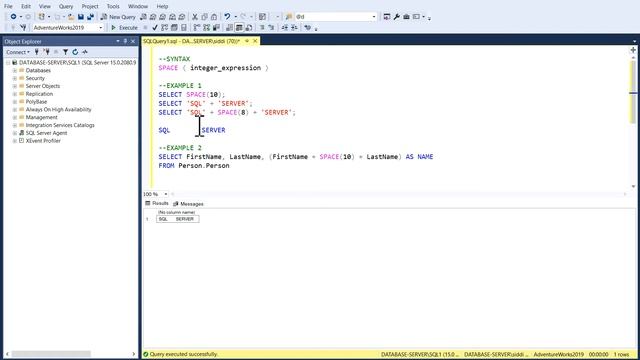Image resolution: width=640 pixels, height=360 pixels.
Task: Open the Tools menu
Action: [113, 6]
